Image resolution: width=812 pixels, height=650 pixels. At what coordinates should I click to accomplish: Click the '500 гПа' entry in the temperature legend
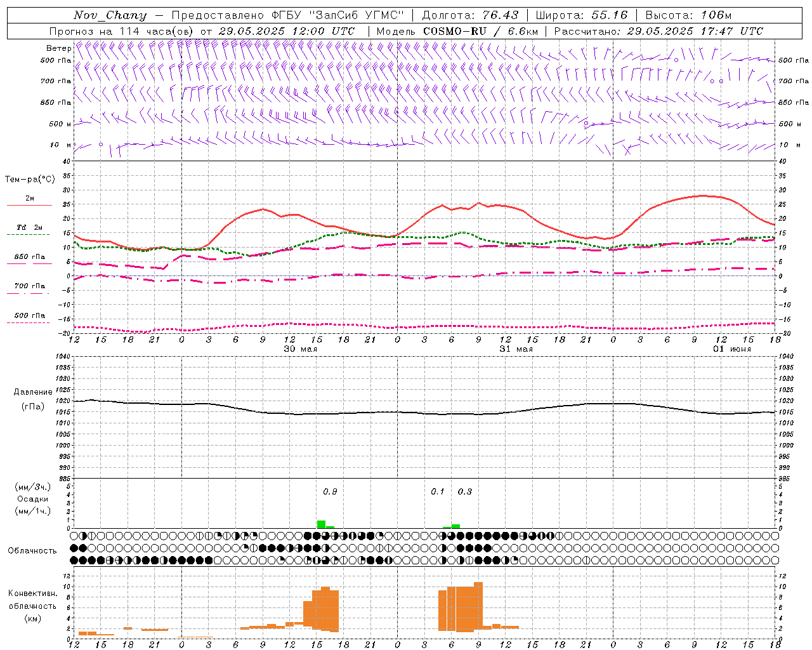coord(29,315)
